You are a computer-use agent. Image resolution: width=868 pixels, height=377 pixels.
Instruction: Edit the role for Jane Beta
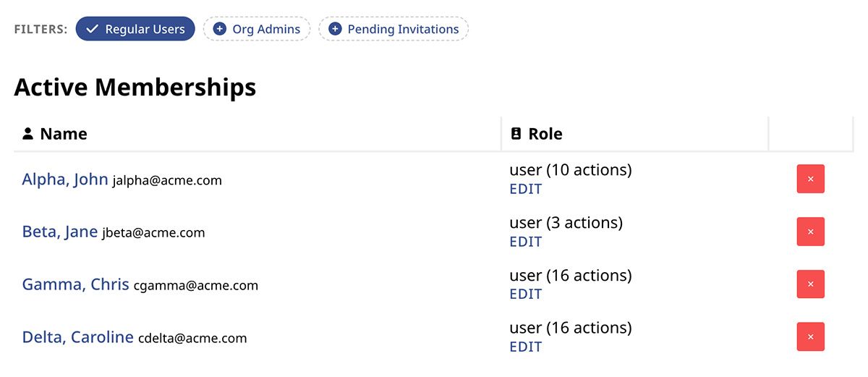(x=525, y=242)
